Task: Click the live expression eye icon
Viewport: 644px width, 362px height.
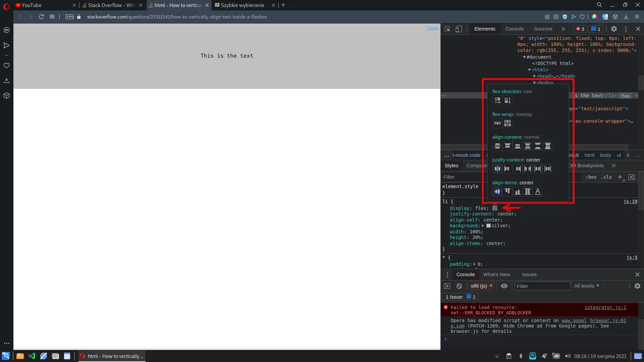Action: tap(504, 286)
